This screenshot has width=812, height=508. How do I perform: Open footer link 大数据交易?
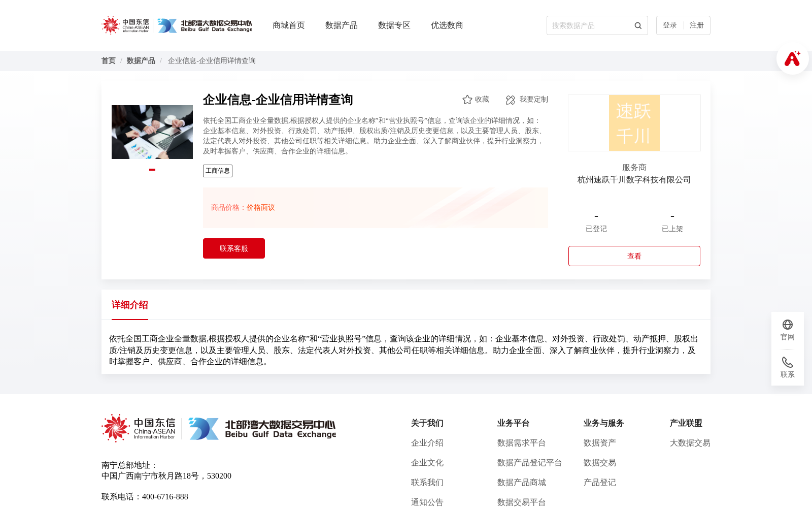point(690,443)
